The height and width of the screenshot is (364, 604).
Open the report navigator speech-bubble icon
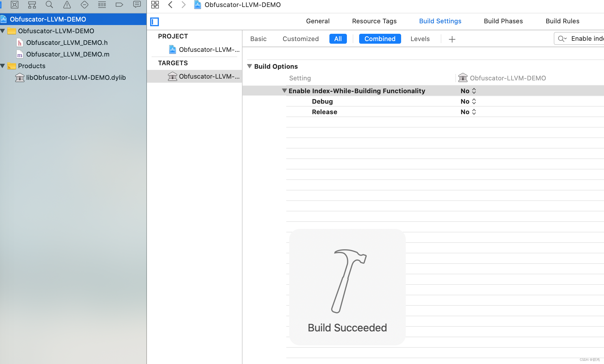click(137, 5)
